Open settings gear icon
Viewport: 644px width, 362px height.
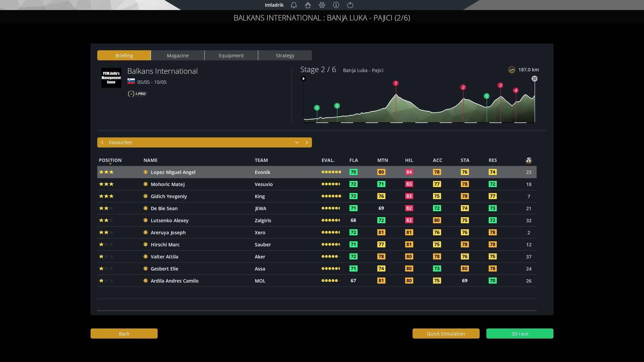(322, 5)
